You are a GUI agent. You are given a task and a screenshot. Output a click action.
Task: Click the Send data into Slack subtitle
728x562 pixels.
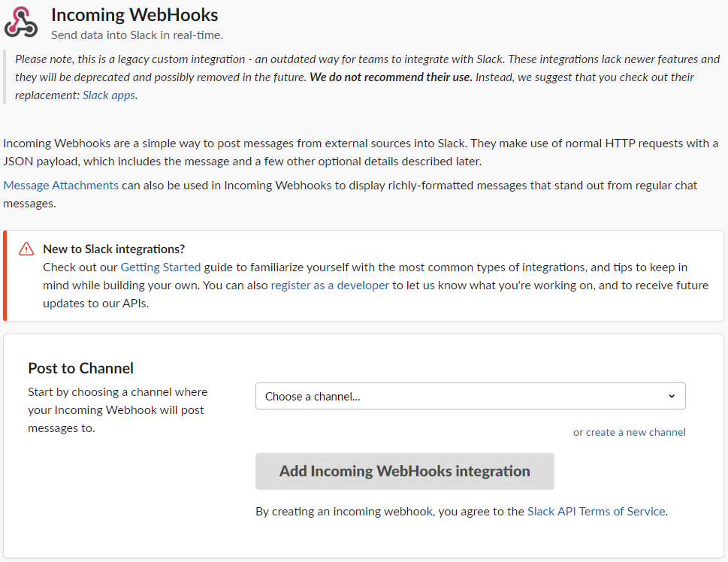(x=137, y=35)
